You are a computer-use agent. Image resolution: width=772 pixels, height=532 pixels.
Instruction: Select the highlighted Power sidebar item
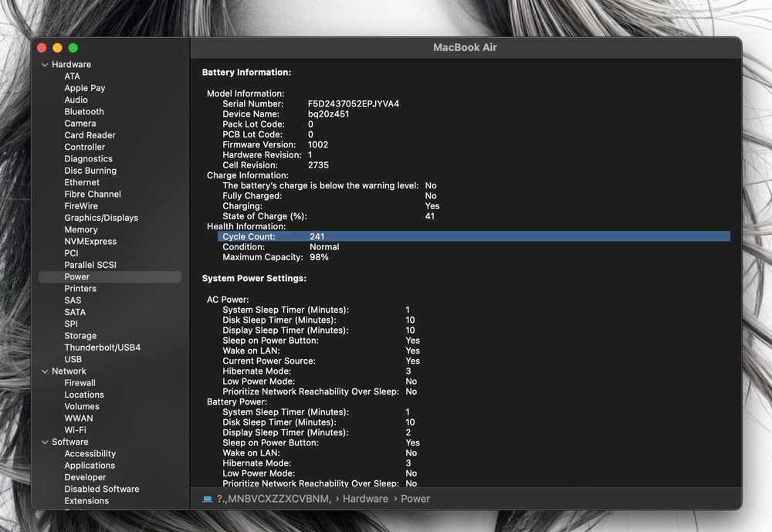pos(110,277)
